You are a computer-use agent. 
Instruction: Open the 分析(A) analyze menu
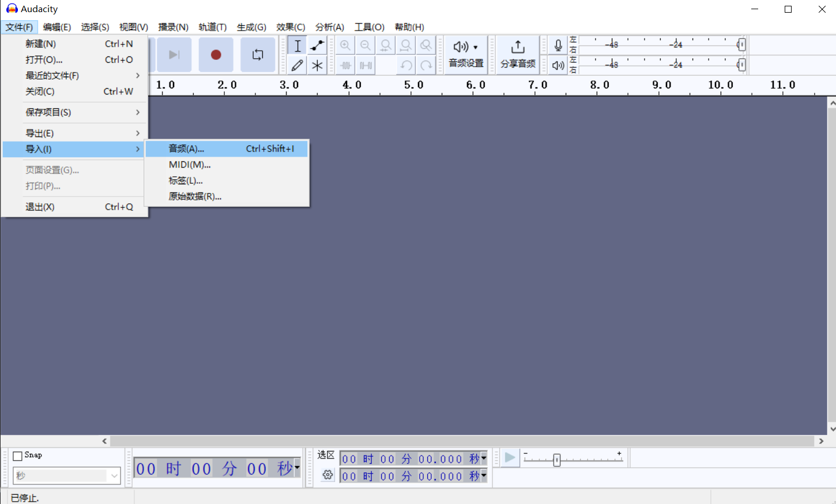pyautogui.click(x=330, y=27)
